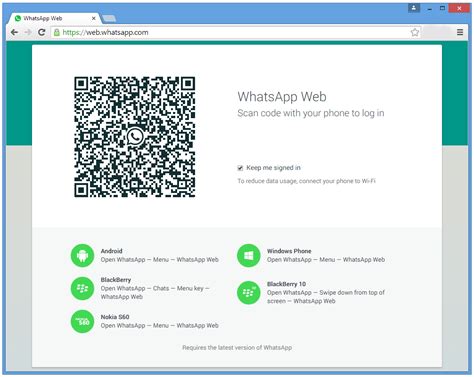Bookmark this page with star icon

415,32
